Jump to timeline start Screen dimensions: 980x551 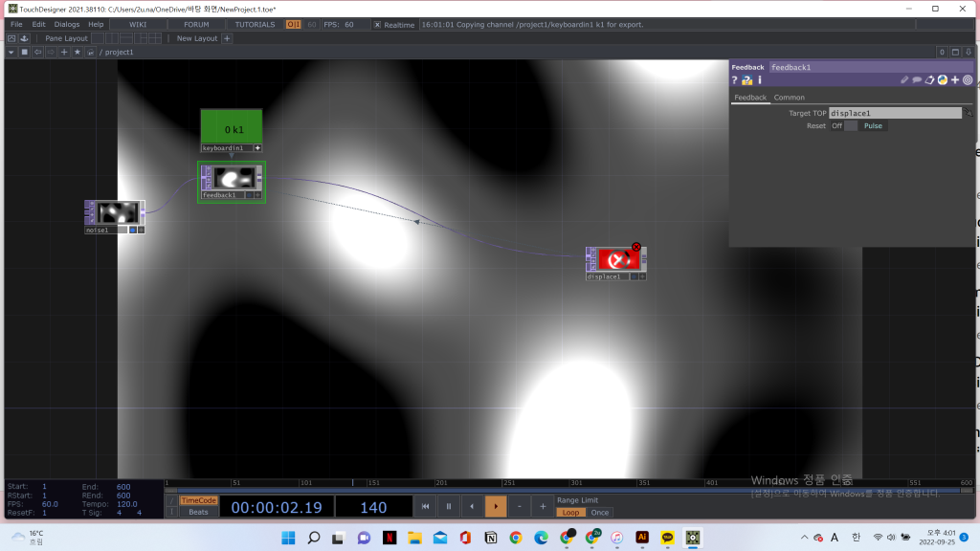point(425,507)
